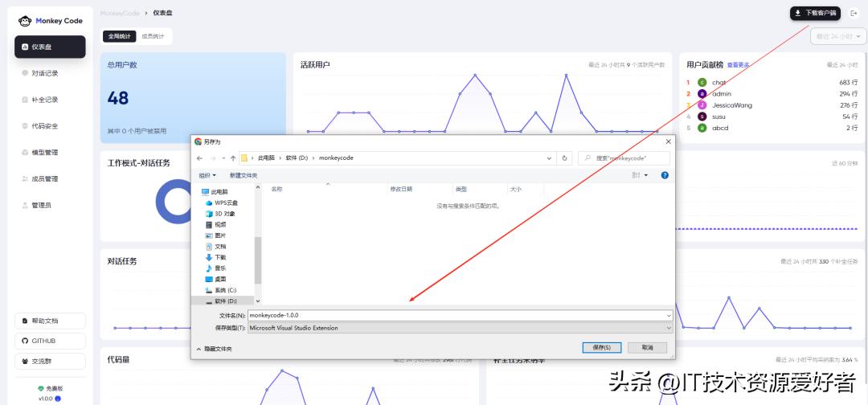Open the 仪表盘 dashboard sidebar item
The image size is (868, 405).
[x=50, y=47]
